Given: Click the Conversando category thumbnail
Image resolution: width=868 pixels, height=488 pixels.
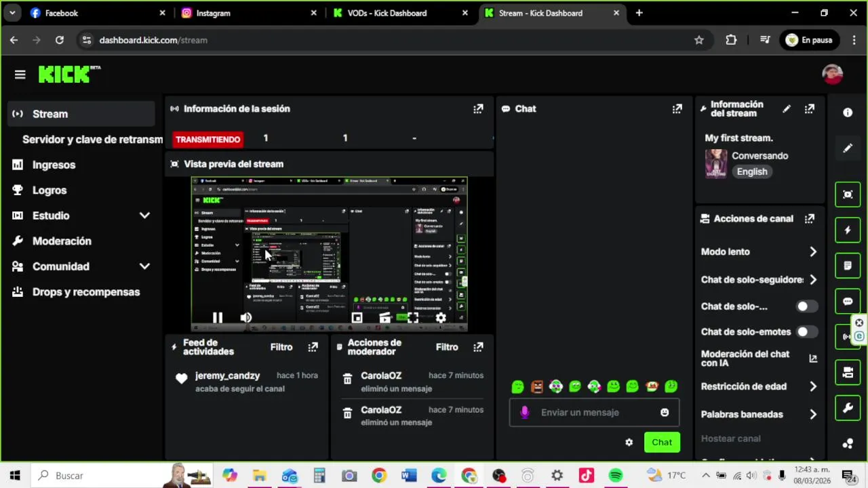Looking at the screenshot, I should pyautogui.click(x=715, y=163).
